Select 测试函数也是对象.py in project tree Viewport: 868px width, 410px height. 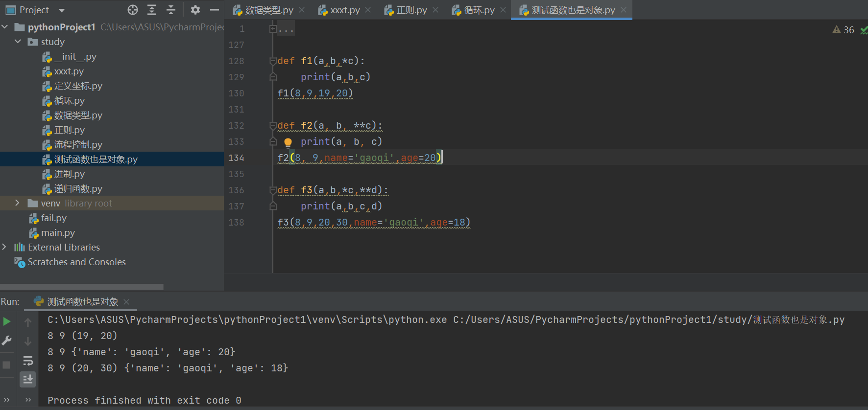click(x=90, y=159)
